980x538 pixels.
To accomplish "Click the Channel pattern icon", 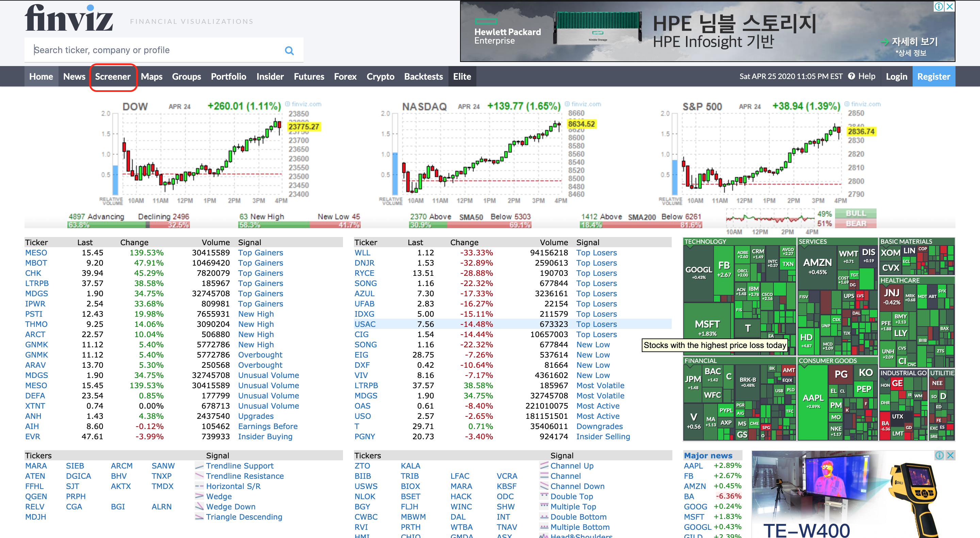I will coord(544,476).
